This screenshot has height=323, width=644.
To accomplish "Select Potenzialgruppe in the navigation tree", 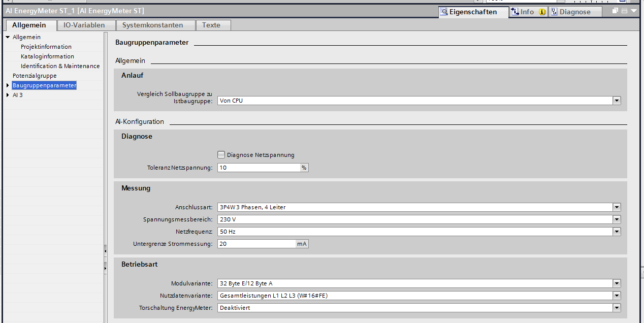I will pyautogui.click(x=35, y=76).
